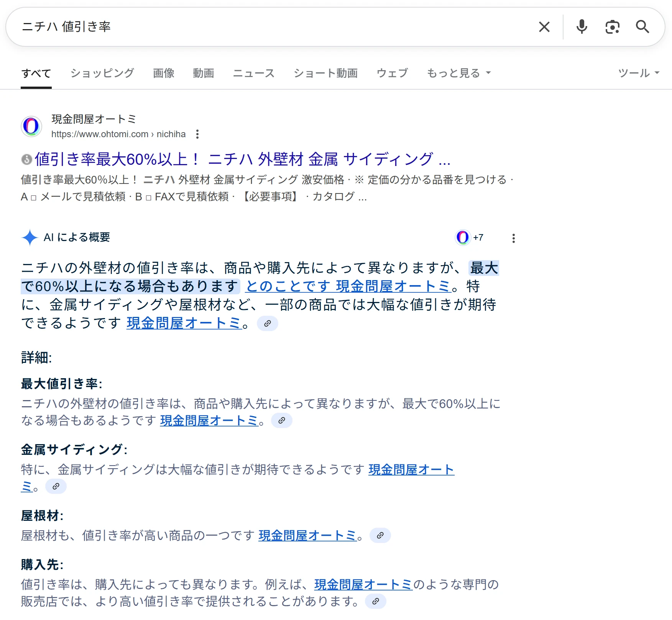The width and height of the screenshot is (672, 620).
Task: Click the 現金問屋オートミ site name text
Action: (x=94, y=119)
